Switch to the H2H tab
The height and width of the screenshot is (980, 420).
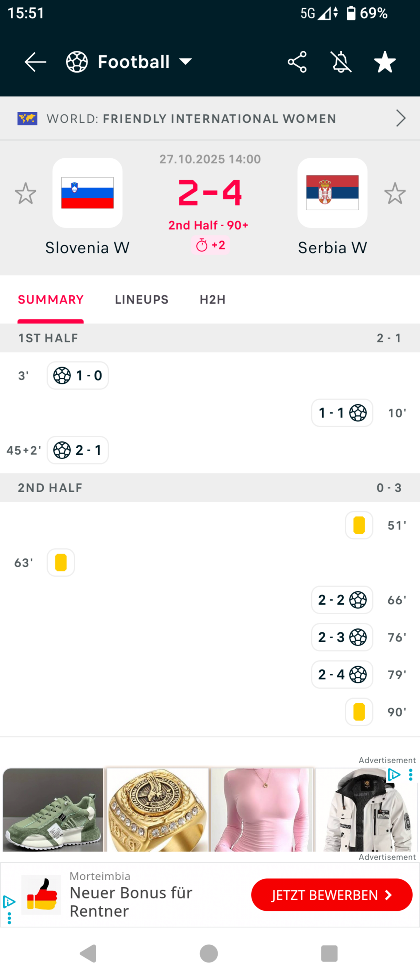(213, 300)
